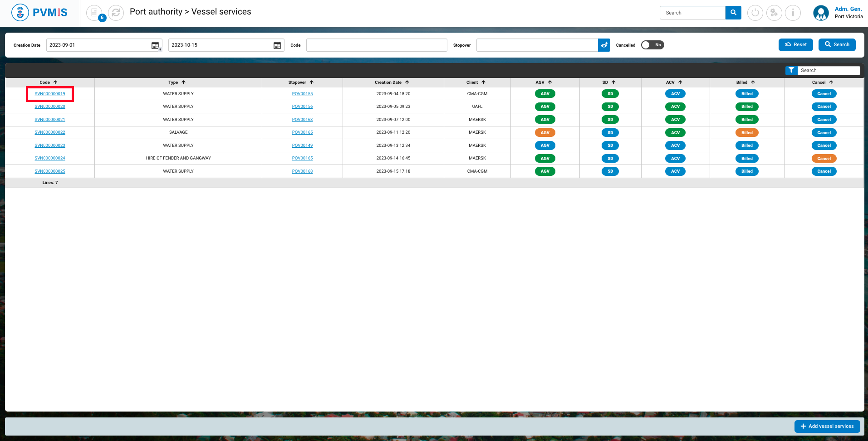868x441 pixels.
Task: Click the documents icon with badge 6
Action: pyautogui.click(x=94, y=13)
